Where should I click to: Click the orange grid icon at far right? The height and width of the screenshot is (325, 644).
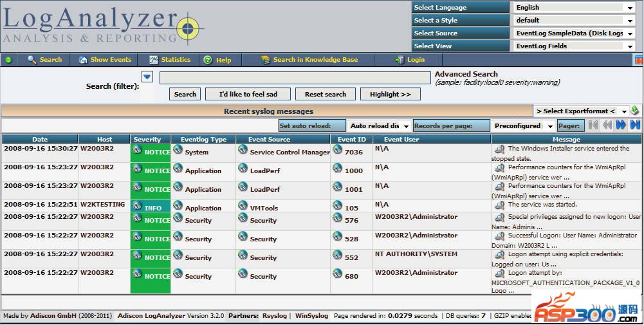click(x=638, y=60)
